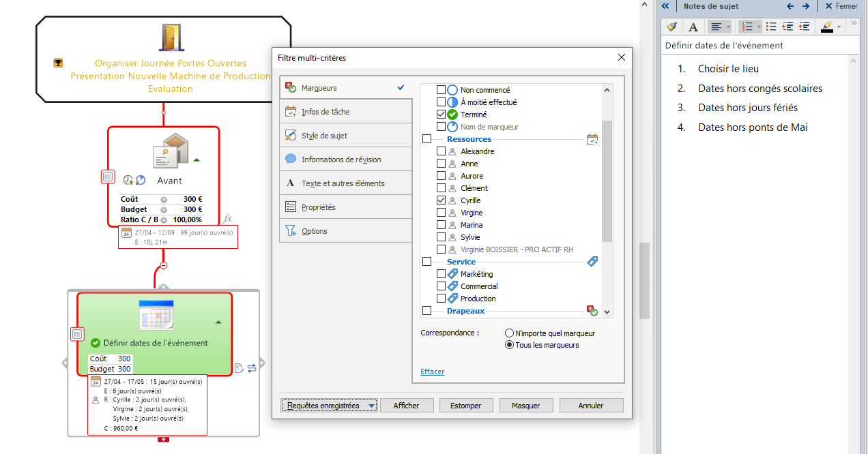
Task: Click the increase indent icon in notes
Action: (805, 27)
